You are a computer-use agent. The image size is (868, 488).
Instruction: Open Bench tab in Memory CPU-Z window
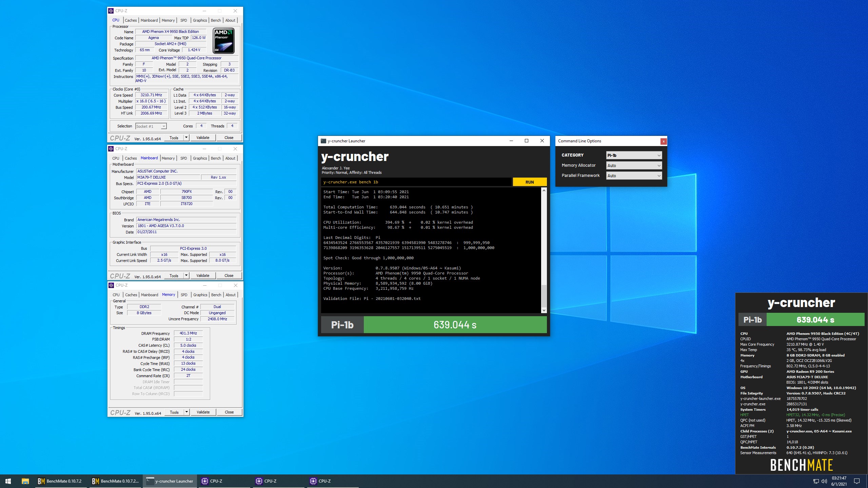click(216, 295)
